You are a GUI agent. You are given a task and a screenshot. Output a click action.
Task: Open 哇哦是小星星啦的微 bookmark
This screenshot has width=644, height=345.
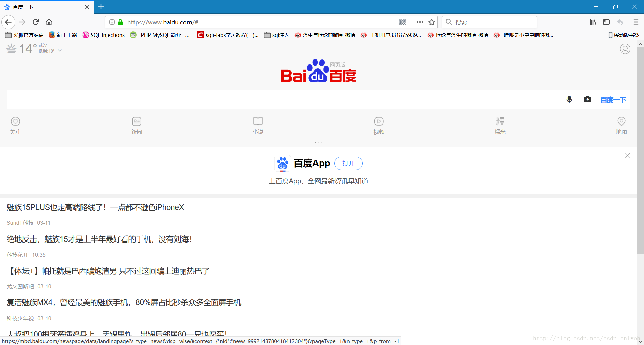524,35
